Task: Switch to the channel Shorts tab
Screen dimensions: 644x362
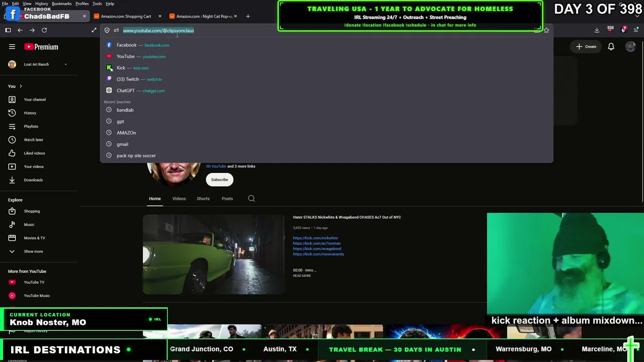Action: click(x=203, y=199)
